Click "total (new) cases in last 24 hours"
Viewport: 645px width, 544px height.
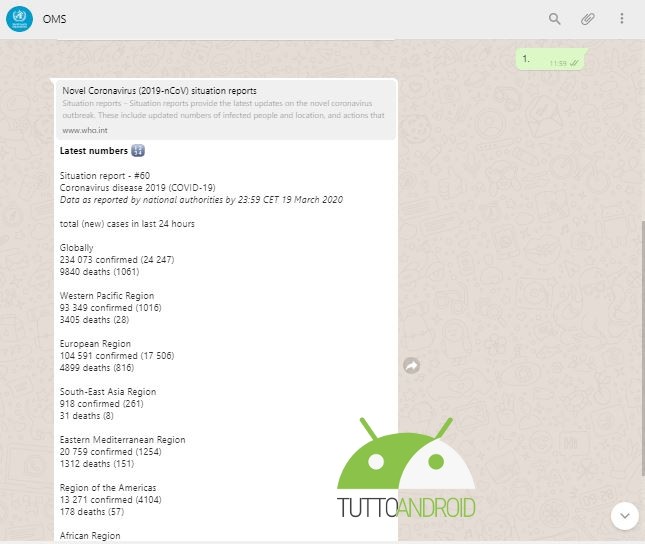pyautogui.click(x=127, y=224)
